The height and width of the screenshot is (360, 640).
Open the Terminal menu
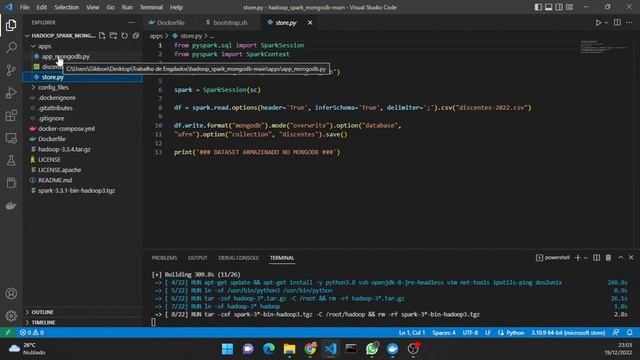(x=151, y=7)
